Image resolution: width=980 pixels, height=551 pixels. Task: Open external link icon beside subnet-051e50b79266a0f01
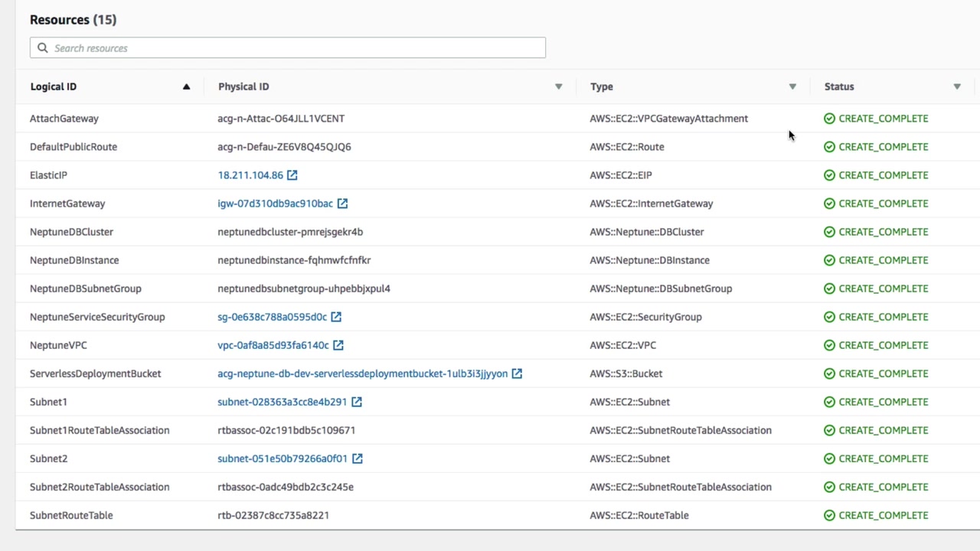tap(358, 458)
